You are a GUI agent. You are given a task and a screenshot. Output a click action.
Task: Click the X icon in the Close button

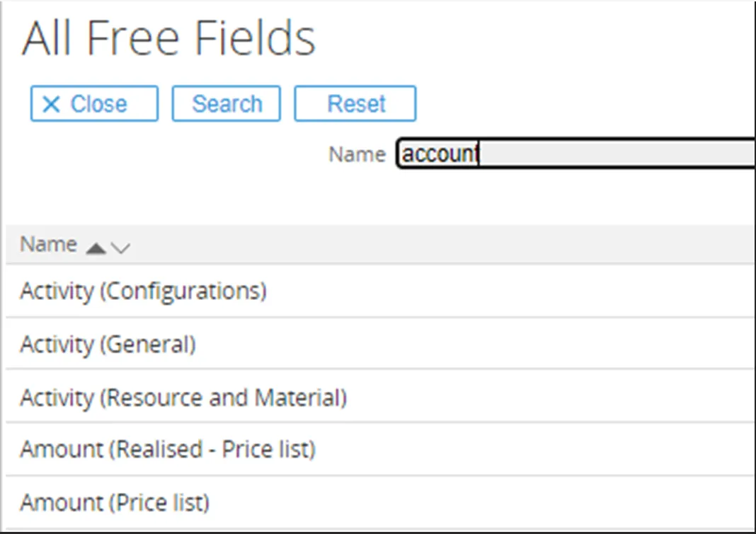click(51, 105)
